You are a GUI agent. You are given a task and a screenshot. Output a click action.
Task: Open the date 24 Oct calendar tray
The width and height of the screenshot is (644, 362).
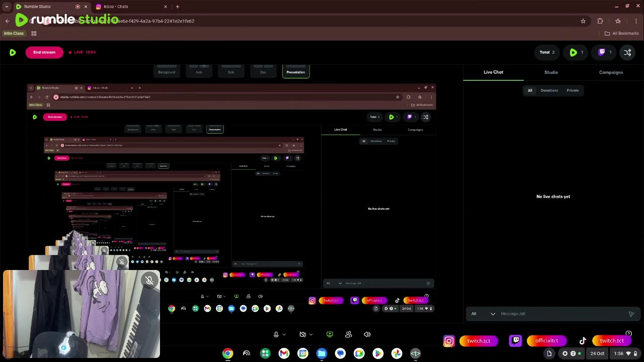pyautogui.click(x=597, y=353)
